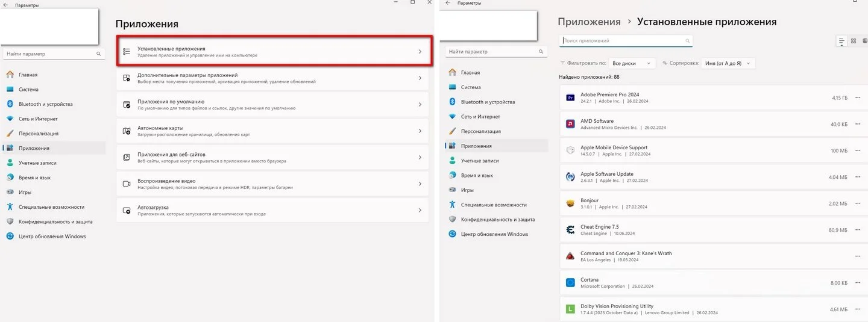The height and width of the screenshot is (322, 868).
Task: Click the Apple Mobile Device Support icon
Action: tap(570, 150)
